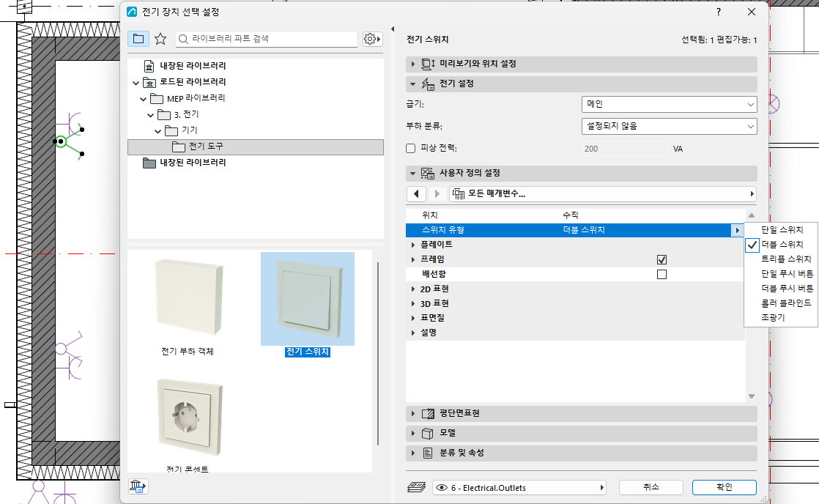Toggle eye icon in layer selector

(x=441, y=488)
